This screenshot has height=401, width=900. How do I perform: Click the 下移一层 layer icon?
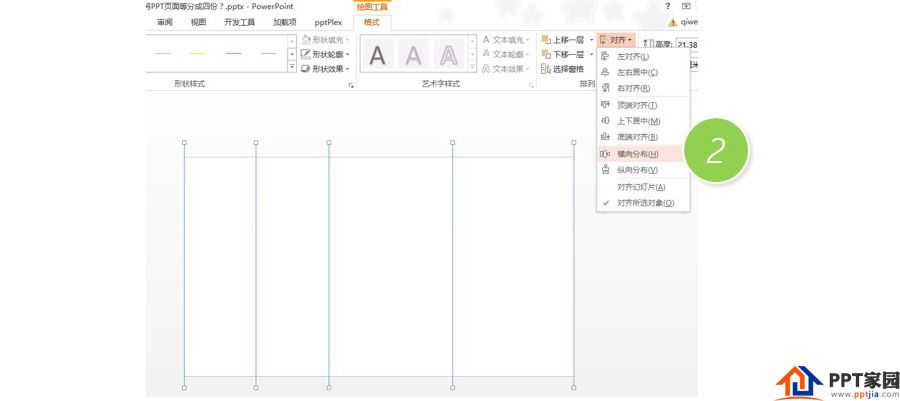click(546, 54)
